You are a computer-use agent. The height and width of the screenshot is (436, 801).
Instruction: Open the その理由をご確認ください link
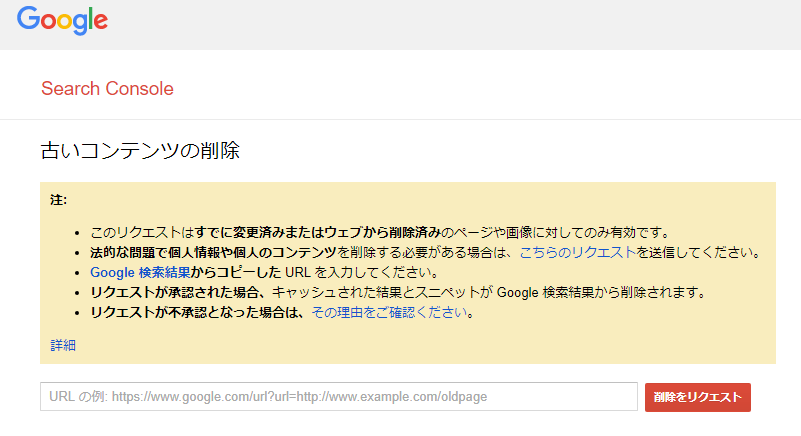coord(389,312)
